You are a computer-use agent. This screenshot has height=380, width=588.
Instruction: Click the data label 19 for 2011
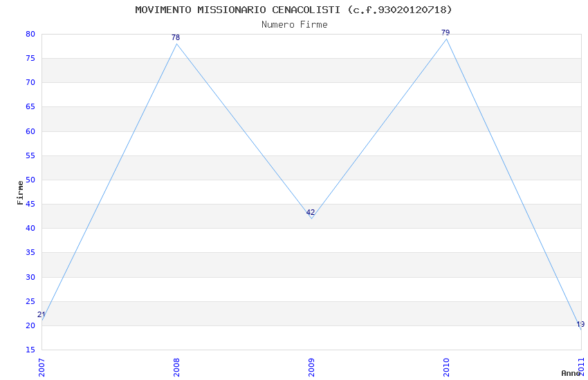pos(580,324)
